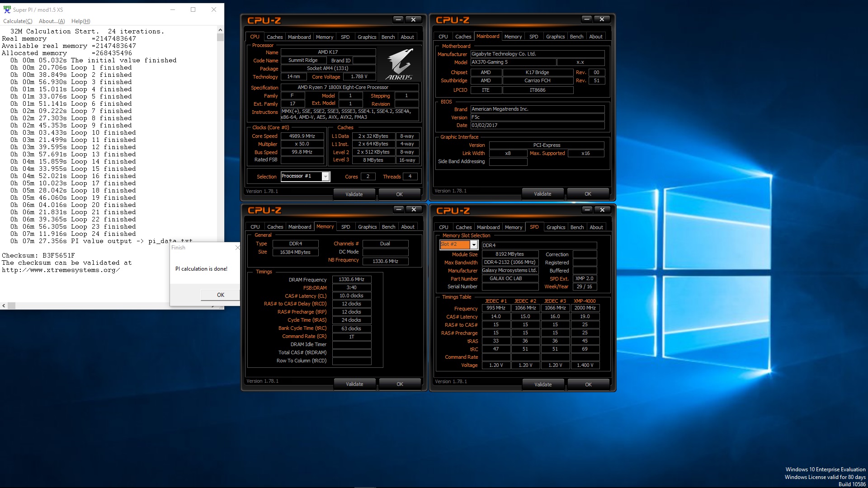Select SPD tab in the Memory CPU-Z window
The height and width of the screenshot is (488, 868).
pyautogui.click(x=346, y=227)
